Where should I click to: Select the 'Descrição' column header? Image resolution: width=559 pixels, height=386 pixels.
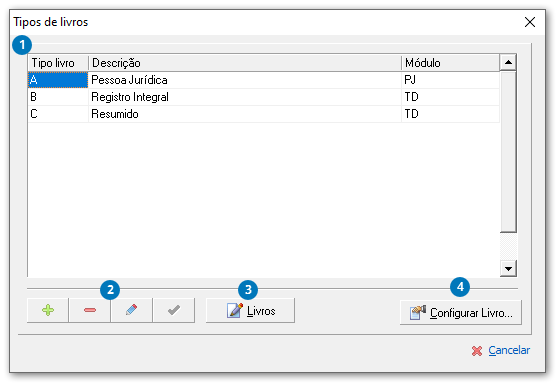[x=245, y=63]
